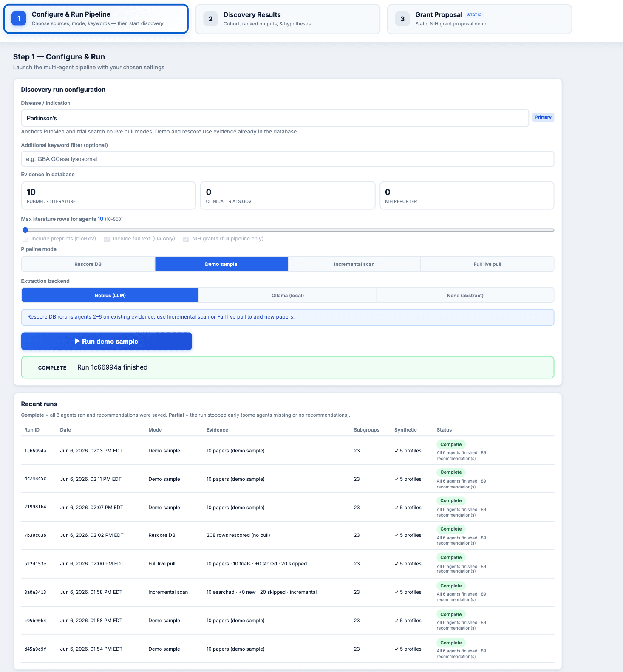Click 'Run 1c66994a finished' message

pos(113,367)
